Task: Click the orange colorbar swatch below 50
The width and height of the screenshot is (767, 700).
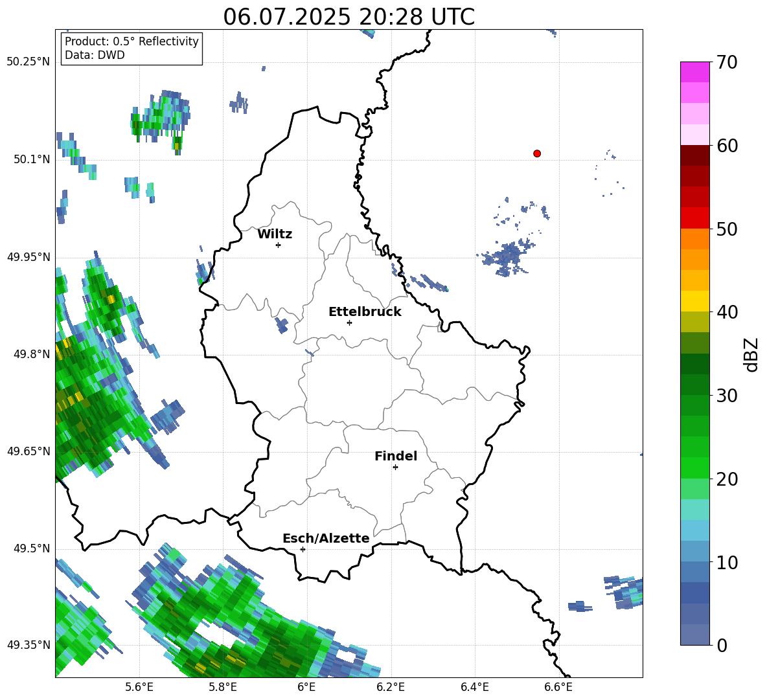Action: pyautogui.click(x=694, y=239)
